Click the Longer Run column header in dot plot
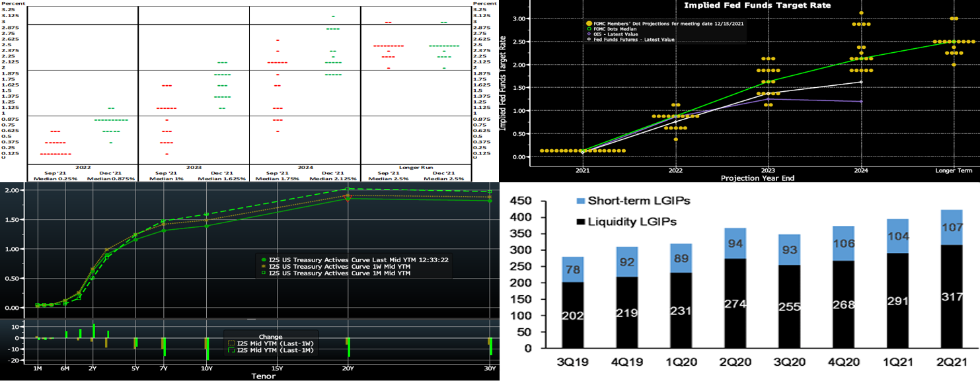This screenshot has width=980, height=381. point(416,168)
